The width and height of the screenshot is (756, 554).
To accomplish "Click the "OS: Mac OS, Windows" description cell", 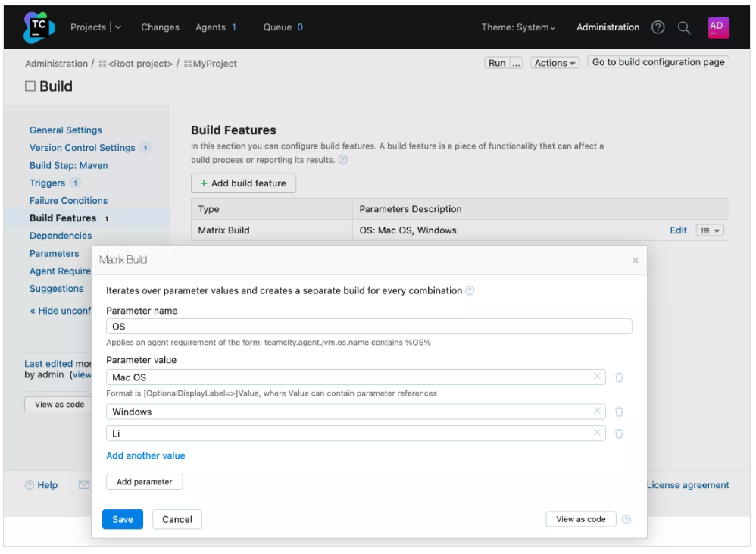I will 408,230.
